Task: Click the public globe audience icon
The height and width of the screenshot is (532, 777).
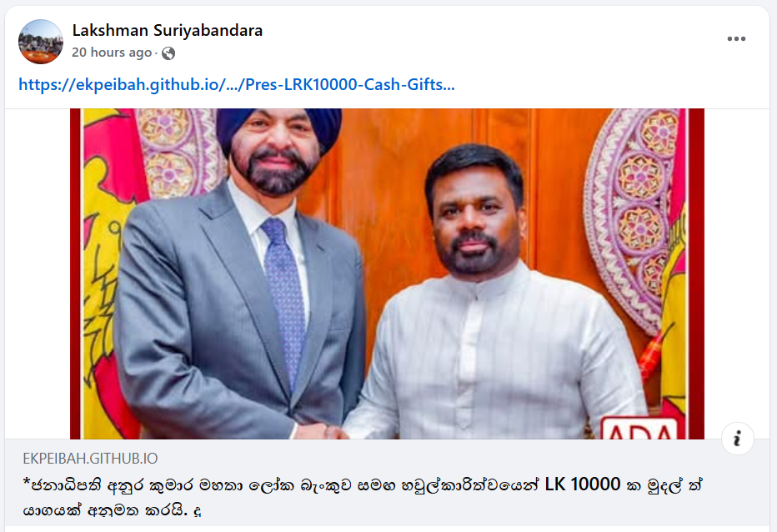Action: [168, 53]
